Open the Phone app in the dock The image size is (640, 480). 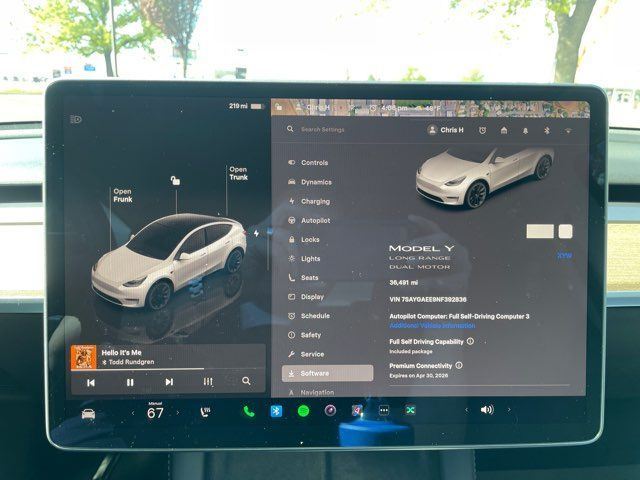(x=248, y=411)
